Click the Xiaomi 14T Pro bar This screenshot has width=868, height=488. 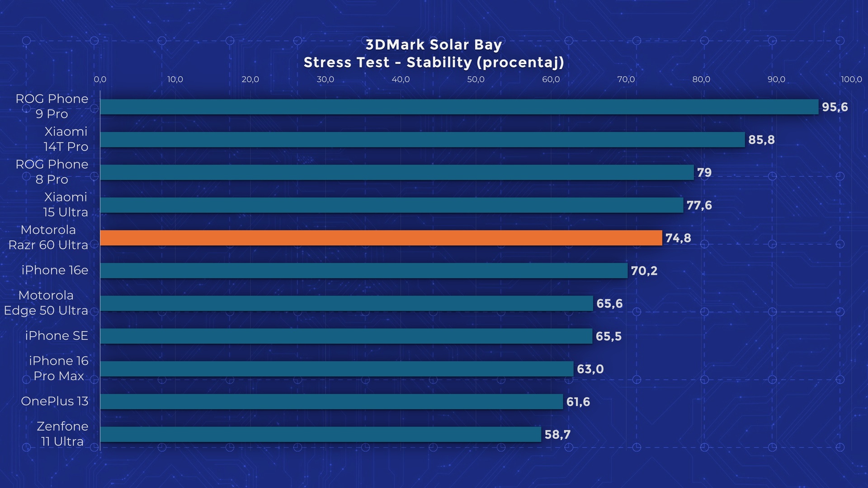click(422, 140)
